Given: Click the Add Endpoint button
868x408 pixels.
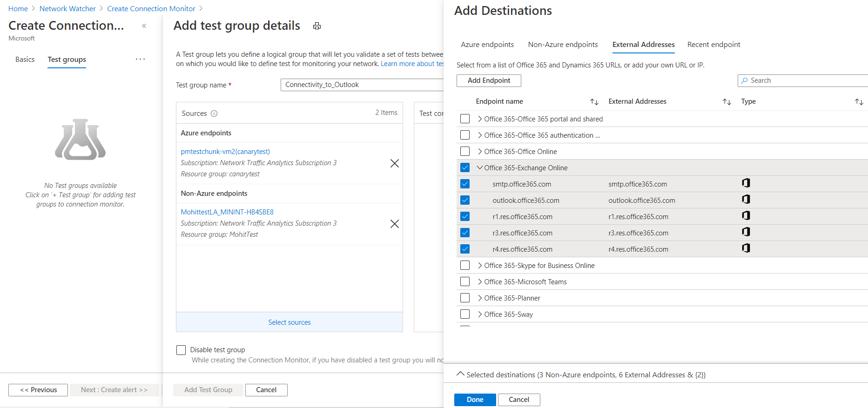Looking at the screenshot, I should coord(489,80).
